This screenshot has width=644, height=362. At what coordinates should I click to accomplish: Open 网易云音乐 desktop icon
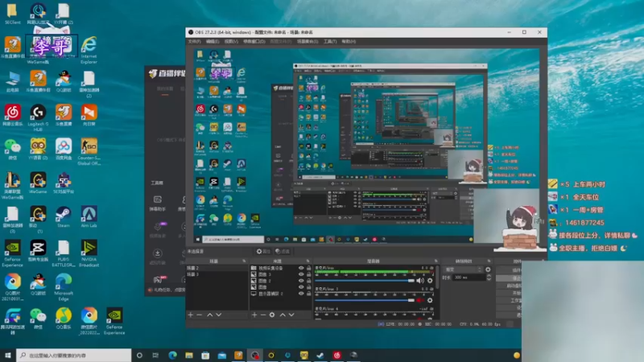(x=12, y=115)
